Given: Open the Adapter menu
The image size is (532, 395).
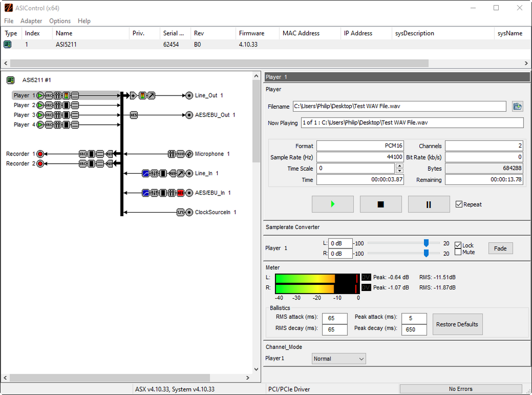Looking at the screenshot, I should [31, 21].
